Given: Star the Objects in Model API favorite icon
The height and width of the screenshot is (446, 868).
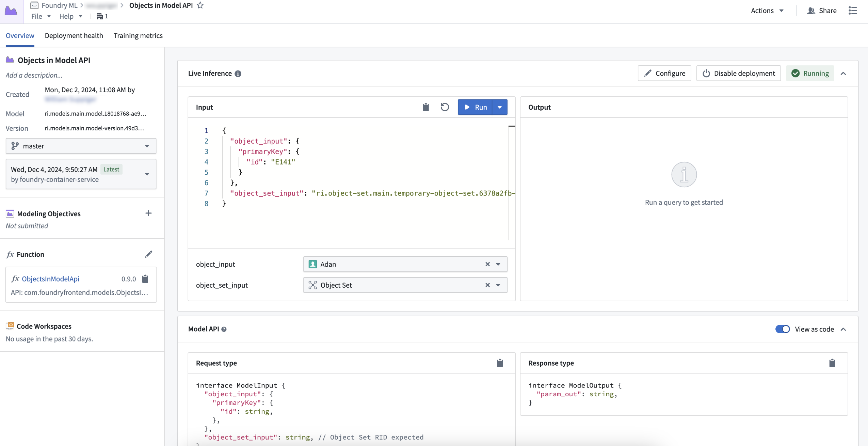Looking at the screenshot, I should tap(200, 5).
